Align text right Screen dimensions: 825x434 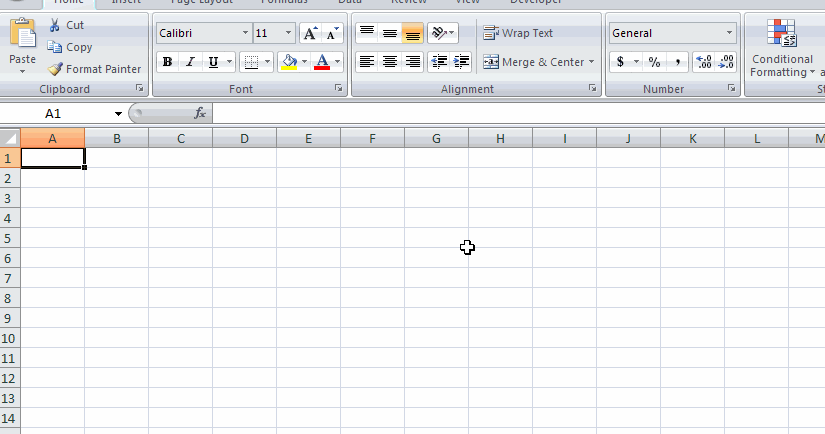click(x=412, y=62)
